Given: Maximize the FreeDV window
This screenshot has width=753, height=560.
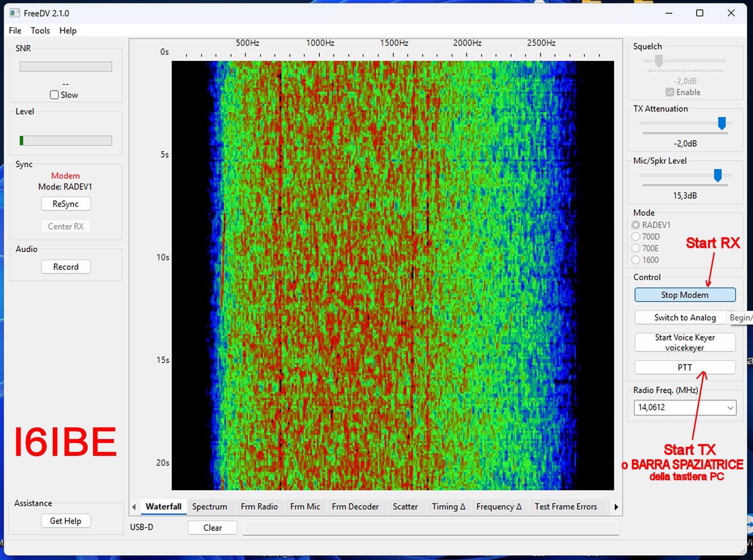Looking at the screenshot, I should (699, 13).
